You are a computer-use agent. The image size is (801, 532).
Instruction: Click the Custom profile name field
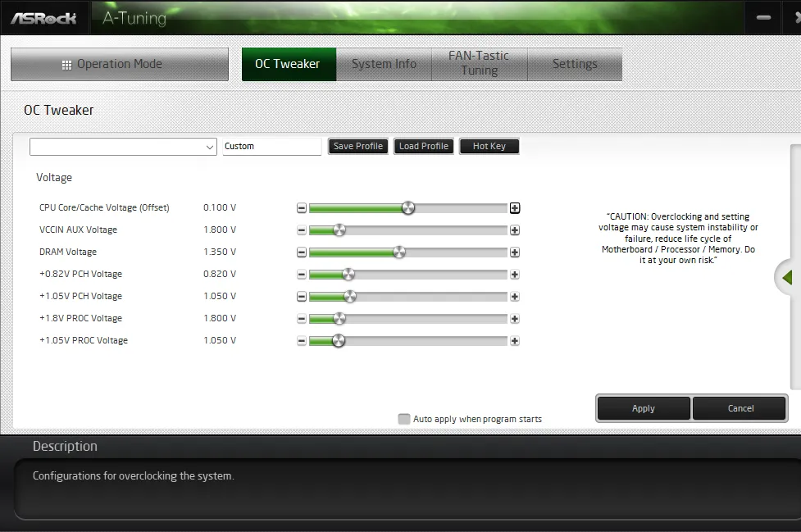[271, 147]
